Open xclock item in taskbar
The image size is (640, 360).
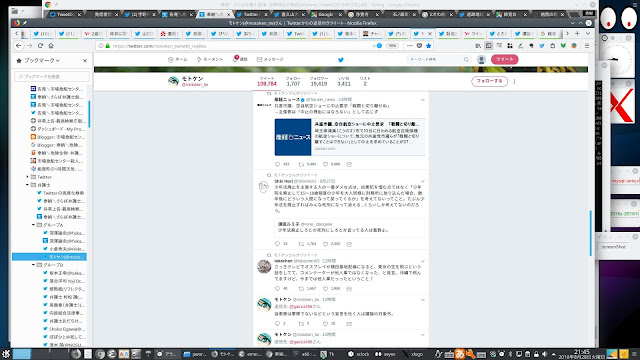[359, 354]
